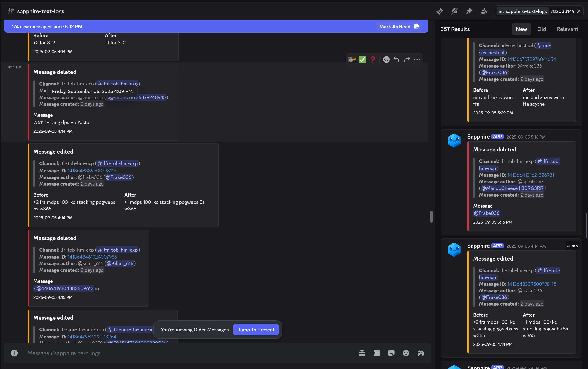Click the first custom emoji reaction in hover toolbar

pyautogui.click(x=352, y=59)
